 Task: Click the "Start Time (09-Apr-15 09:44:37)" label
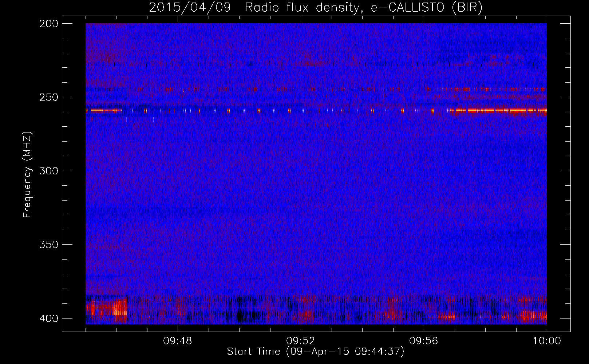[x=316, y=352]
